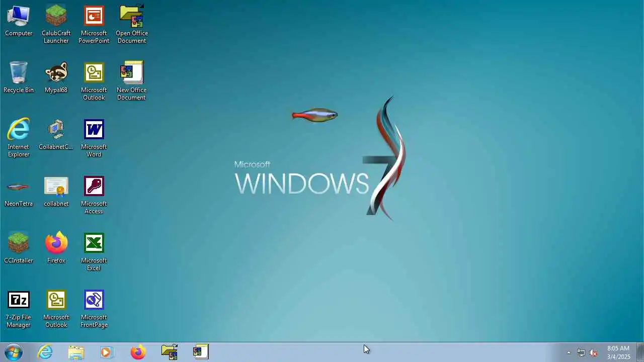Screen dimensions: 644x362
Task: Open the muted volume tray icon
Action: tap(593, 352)
